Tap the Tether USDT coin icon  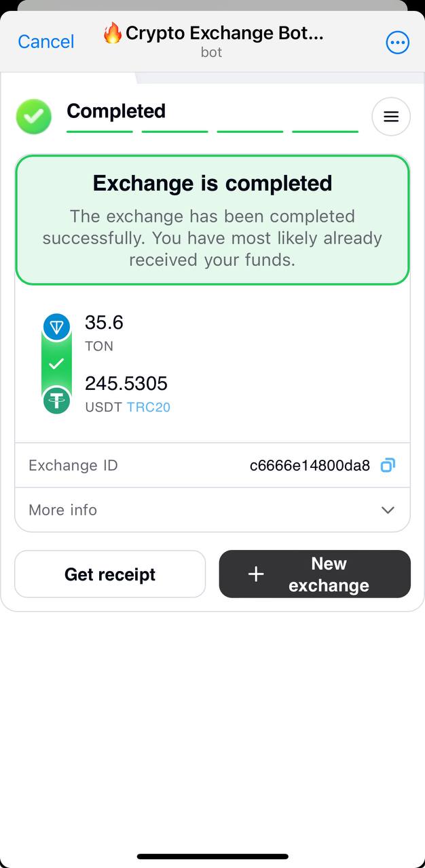coord(57,400)
